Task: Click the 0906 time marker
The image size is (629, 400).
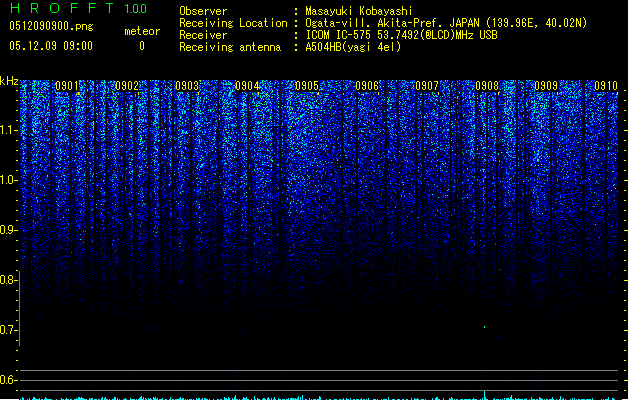Action: point(367,86)
